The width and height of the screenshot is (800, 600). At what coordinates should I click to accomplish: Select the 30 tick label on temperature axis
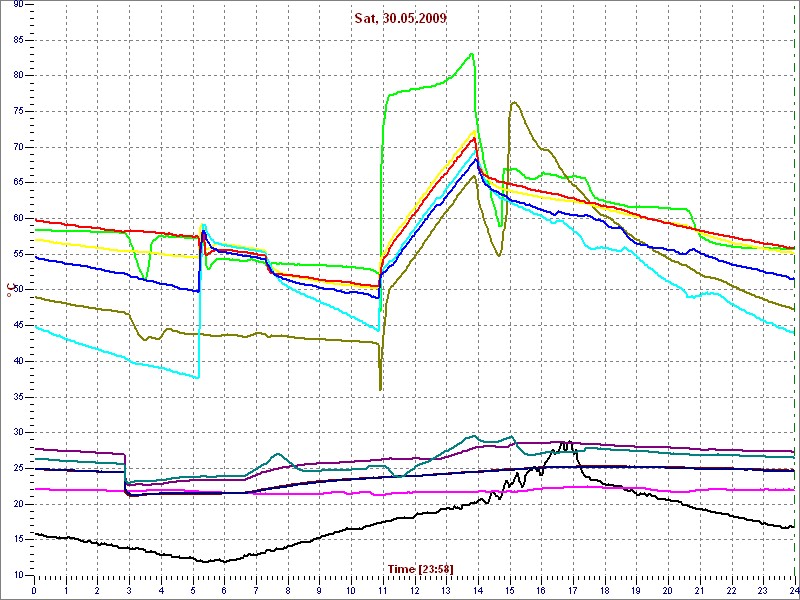pos(17,433)
